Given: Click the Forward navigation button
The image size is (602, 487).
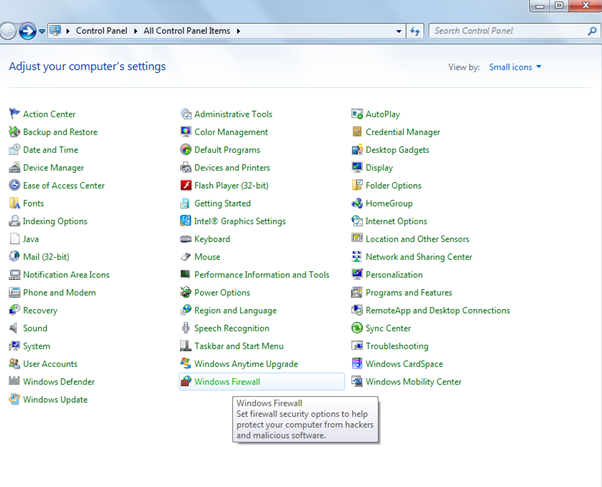Looking at the screenshot, I should (28, 31).
